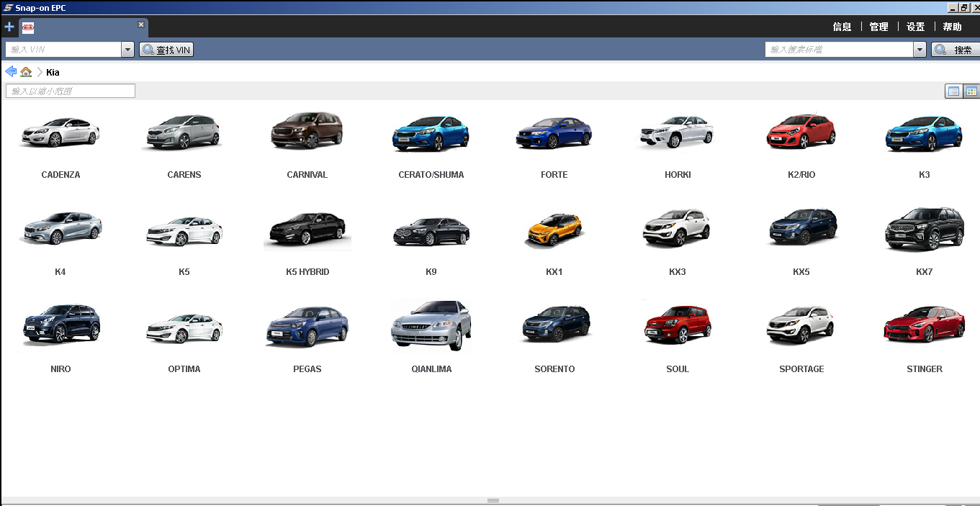Select the K5 car thumbnail
Viewport: 980px width, 506px height.
point(184,231)
